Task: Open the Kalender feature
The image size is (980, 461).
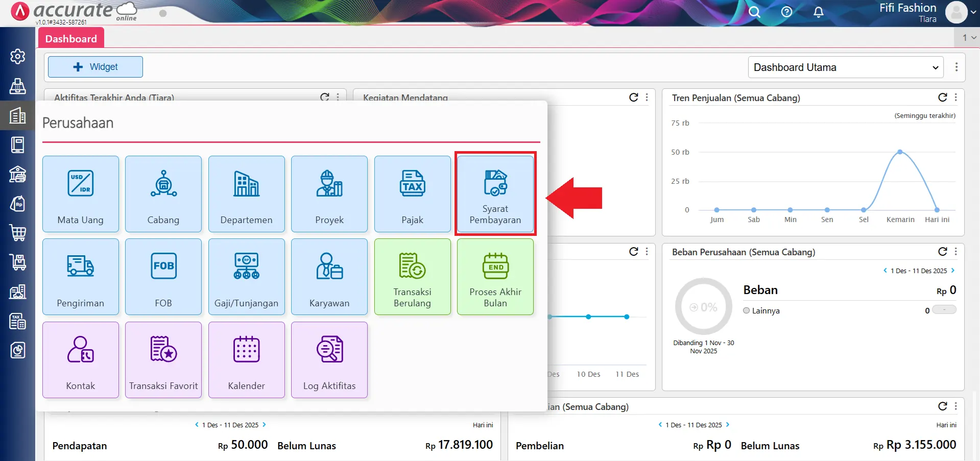Action: pos(246,360)
